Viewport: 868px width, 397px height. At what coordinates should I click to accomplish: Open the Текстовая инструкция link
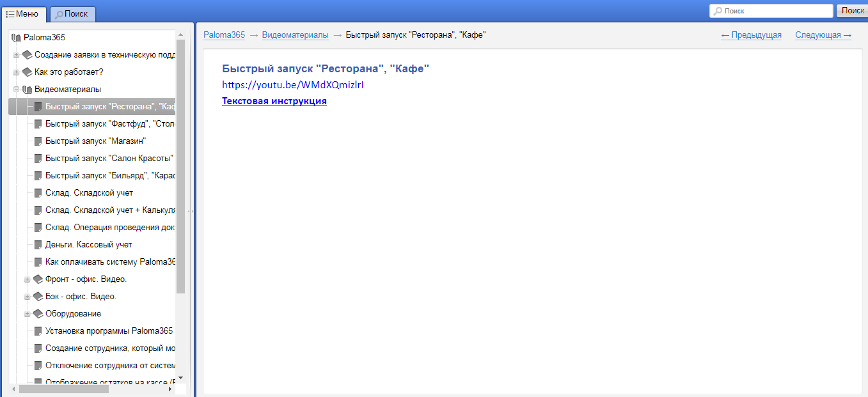coord(274,101)
